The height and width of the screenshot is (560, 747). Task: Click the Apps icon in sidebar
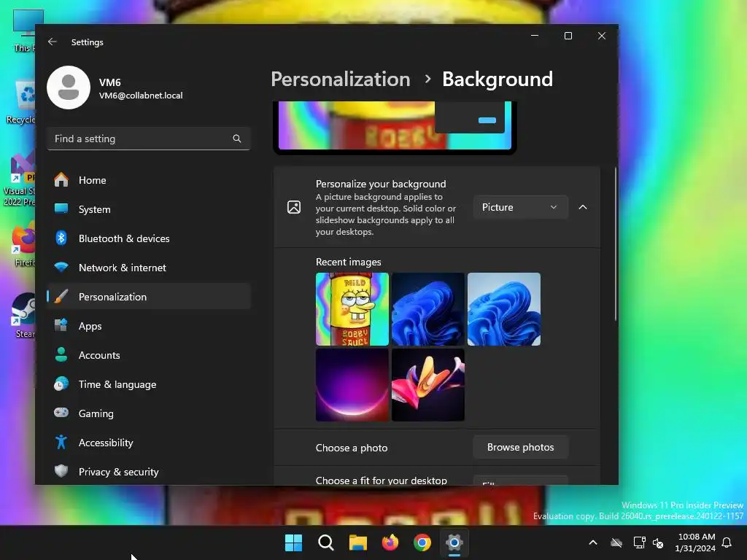pos(61,325)
